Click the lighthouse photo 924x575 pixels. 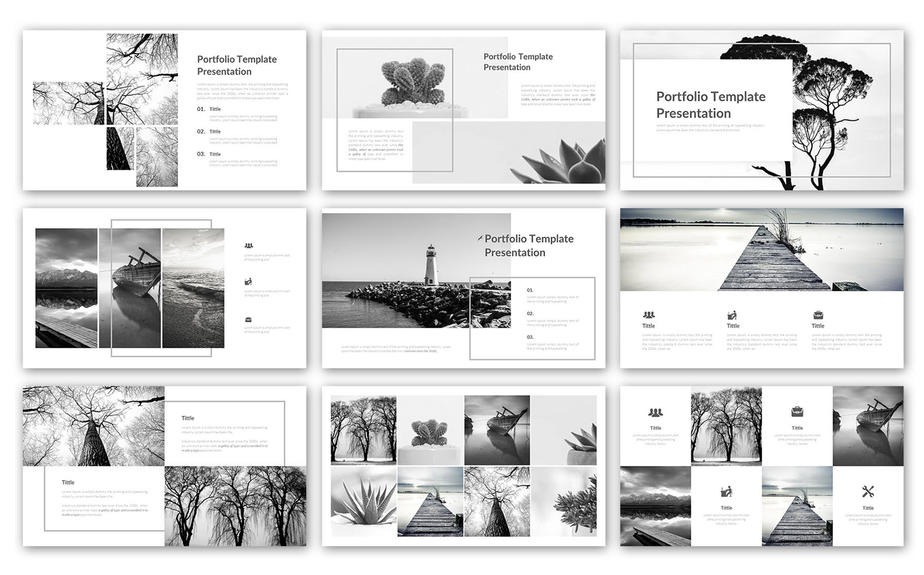[x=416, y=271]
